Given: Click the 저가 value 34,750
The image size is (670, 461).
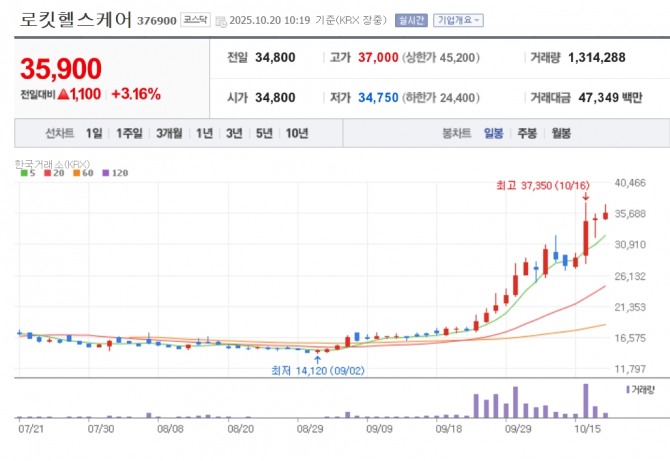Looking at the screenshot, I should point(378,98).
